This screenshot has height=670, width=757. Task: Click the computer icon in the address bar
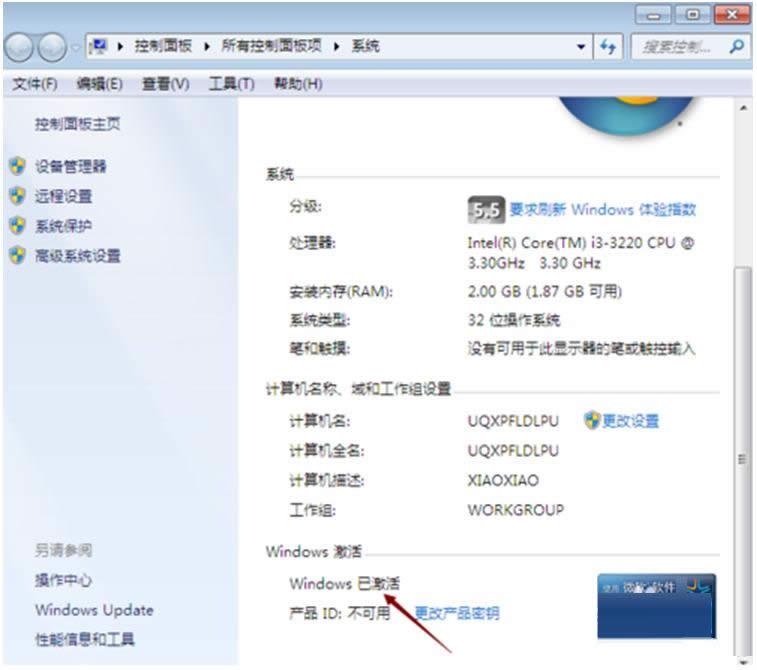(98, 47)
